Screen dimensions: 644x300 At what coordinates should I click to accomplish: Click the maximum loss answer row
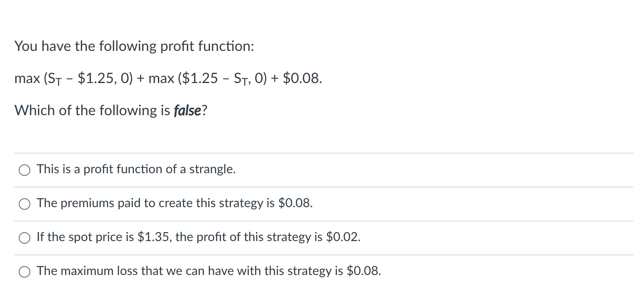point(209,271)
